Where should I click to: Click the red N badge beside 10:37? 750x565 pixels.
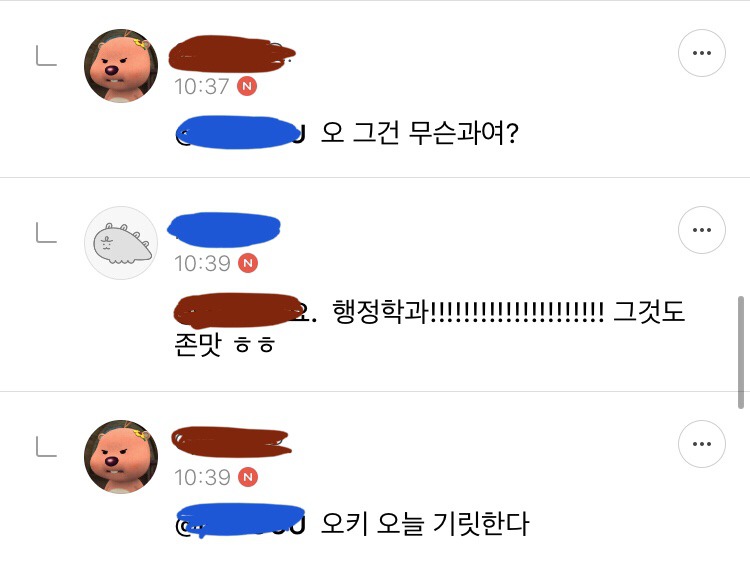[247, 87]
